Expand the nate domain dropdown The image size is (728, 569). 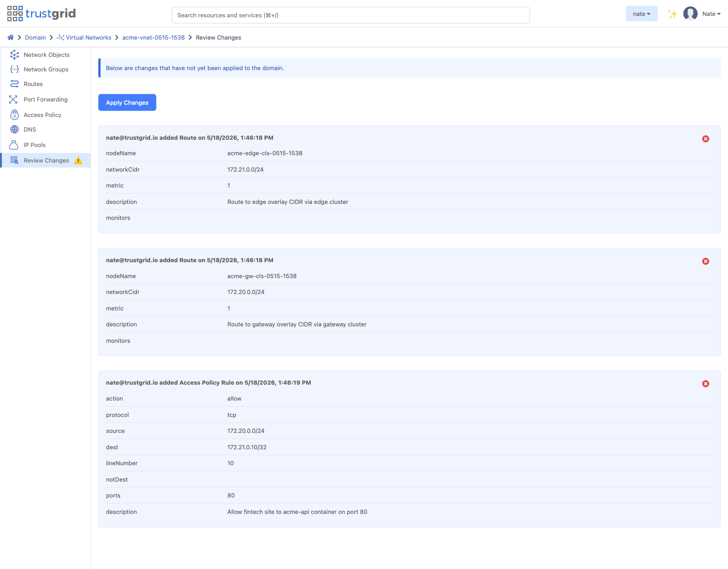tap(642, 14)
